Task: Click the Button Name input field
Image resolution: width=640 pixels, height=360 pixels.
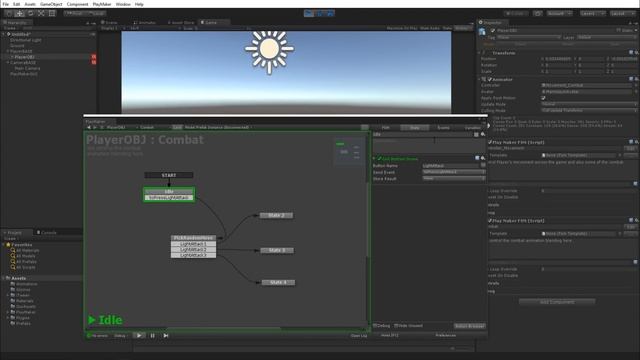Action: click(451, 165)
